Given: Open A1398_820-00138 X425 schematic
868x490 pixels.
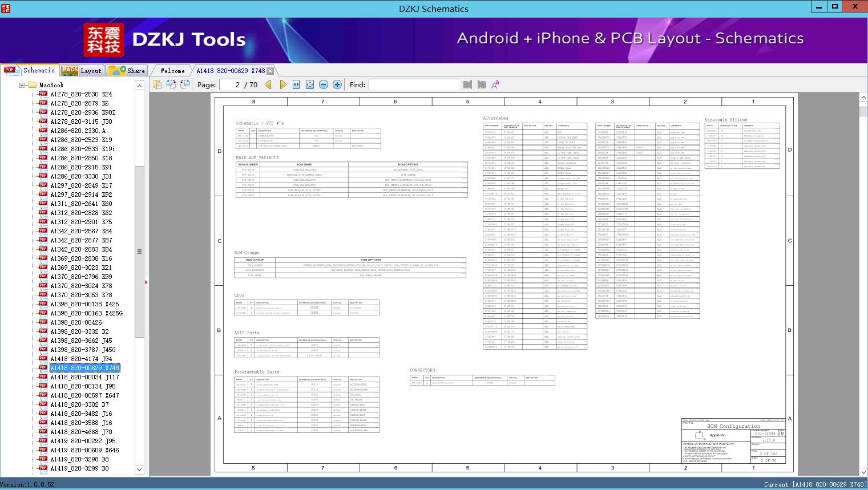Looking at the screenshot, I should click(x=84, y=304).
